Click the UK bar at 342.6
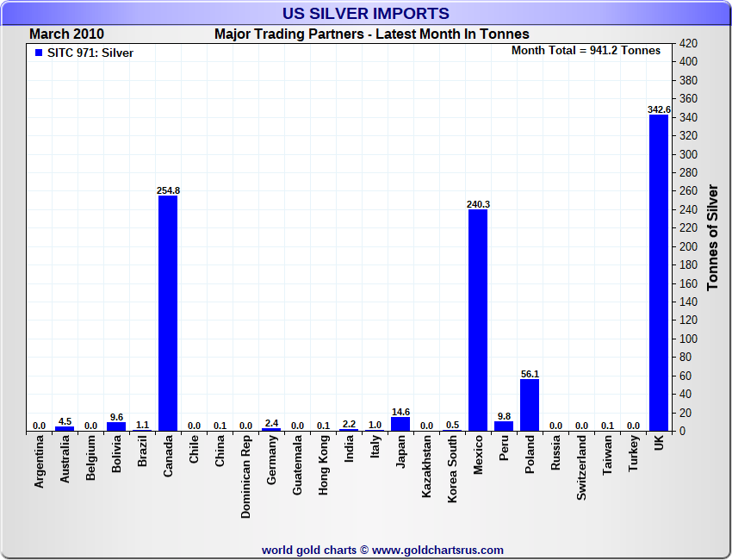732x560 pixels. point(659,272)
